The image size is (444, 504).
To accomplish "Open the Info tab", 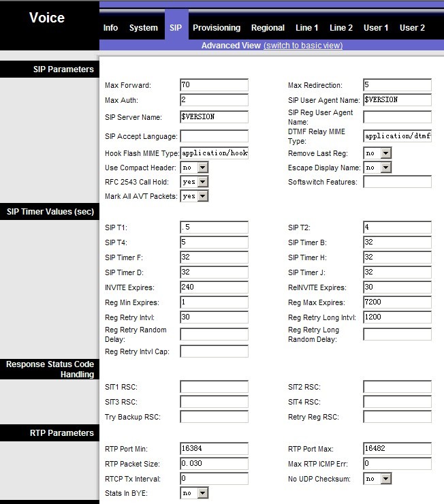I will point(110,28).
